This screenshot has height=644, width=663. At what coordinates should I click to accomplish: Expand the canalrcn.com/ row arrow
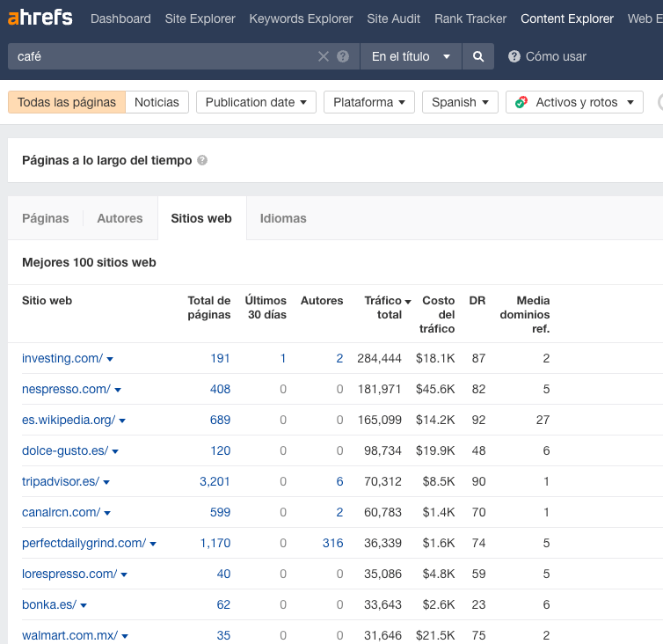click(x=107, y=513)
